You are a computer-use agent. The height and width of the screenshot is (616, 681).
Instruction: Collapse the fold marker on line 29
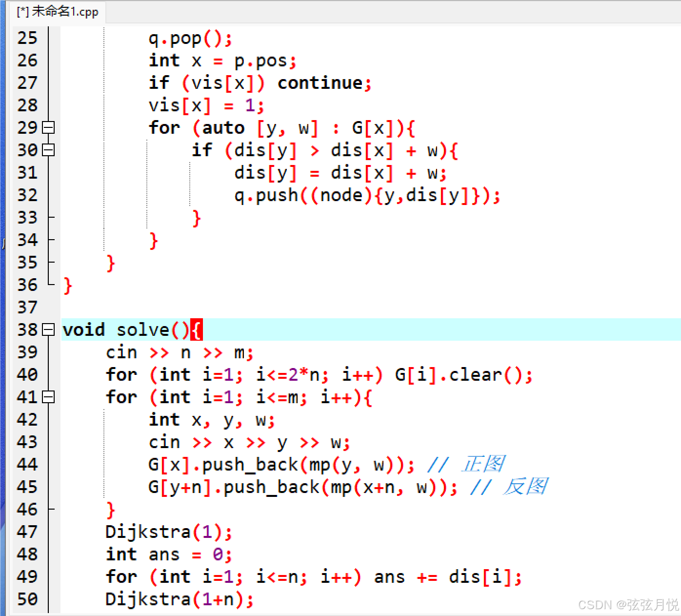(x=47, y=128)
